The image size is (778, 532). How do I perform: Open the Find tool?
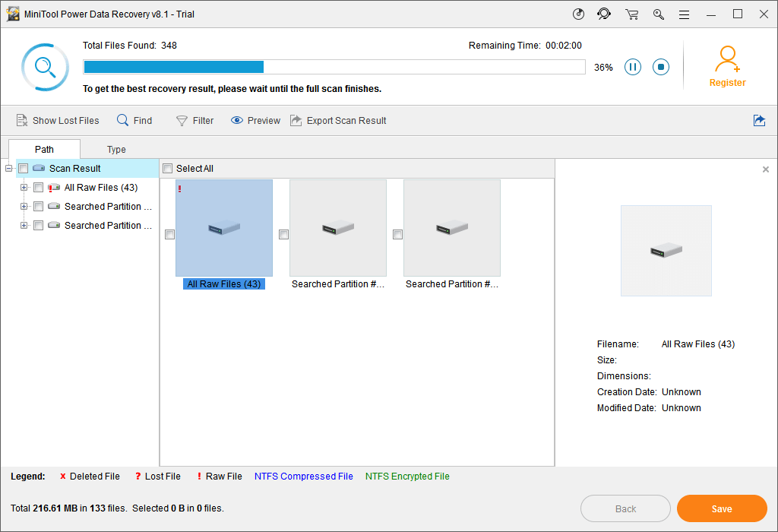[x=134, y=121]
